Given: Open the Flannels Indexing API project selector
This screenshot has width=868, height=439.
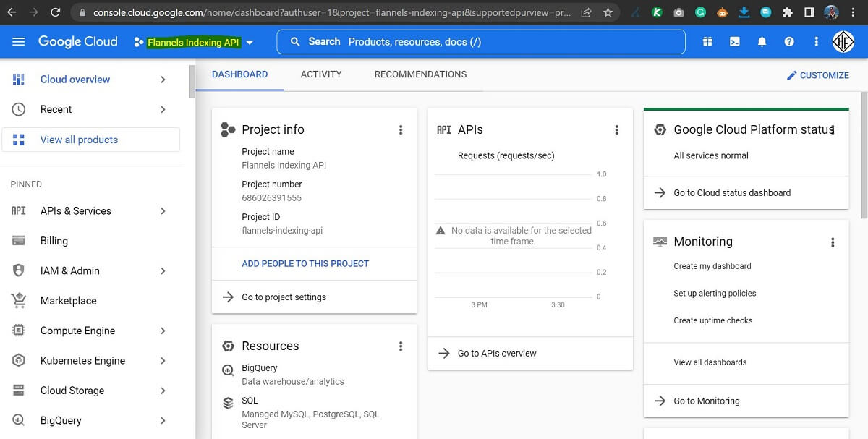Looking at the screenshot, I should pyautogui.click(x=194, y=43).
